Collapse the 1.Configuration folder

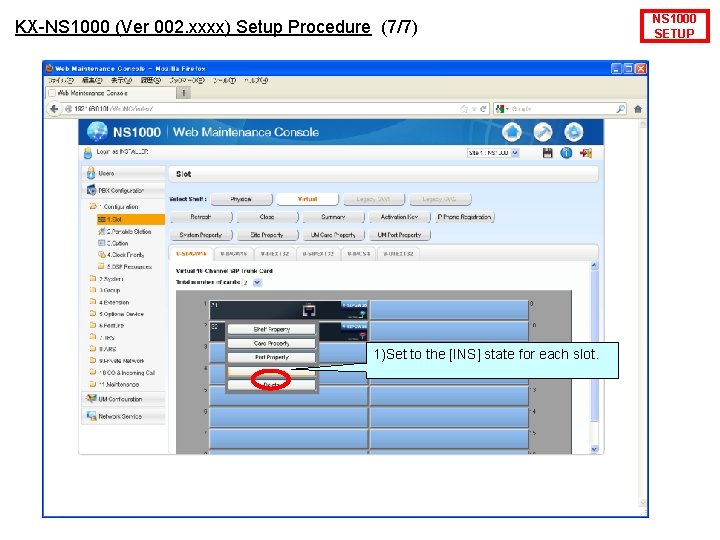[93, 207]
